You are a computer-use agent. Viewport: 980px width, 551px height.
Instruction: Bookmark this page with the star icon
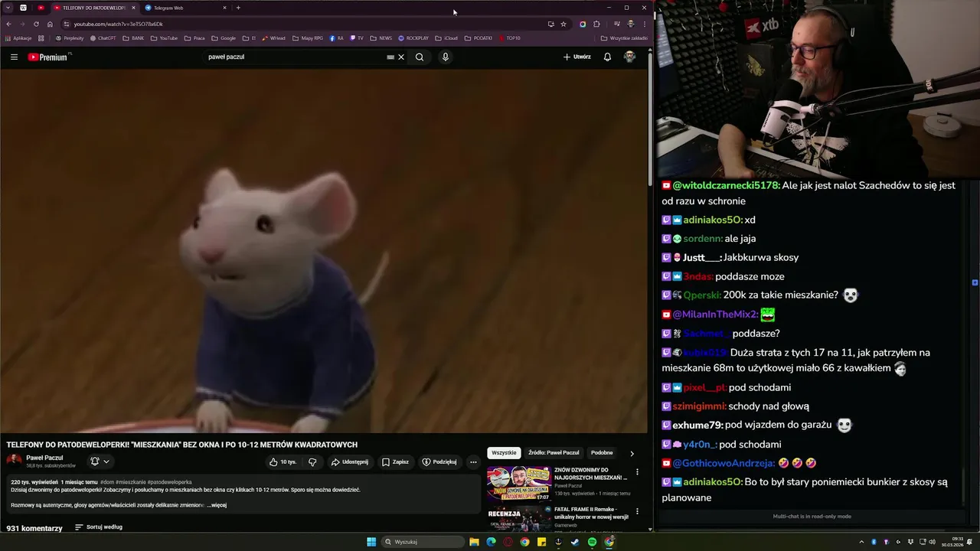click(x=563, y=24)
